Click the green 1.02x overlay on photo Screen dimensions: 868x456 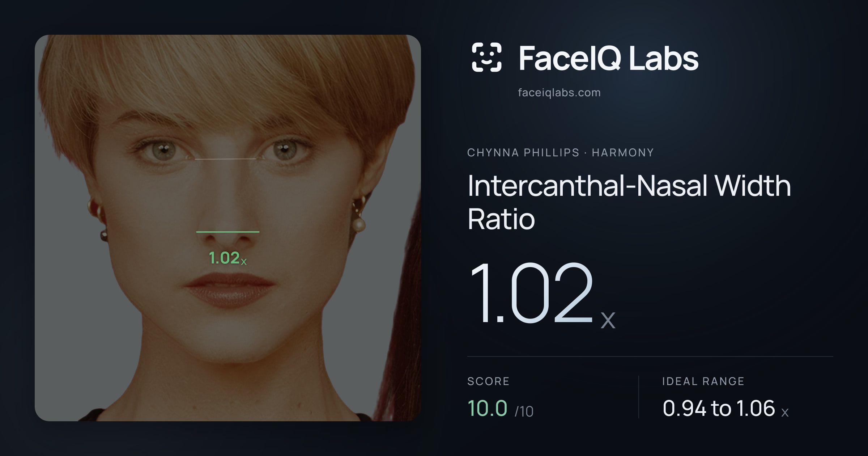pyautogui.click(x=228, y=258)
